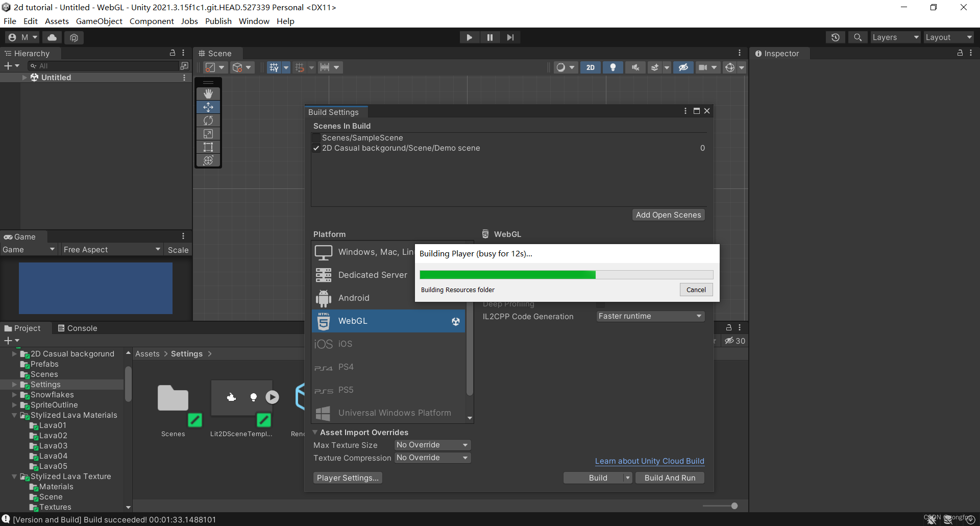Screen dimensions: 980x526
Task: Click the Pause button
Action: (490, 37)
